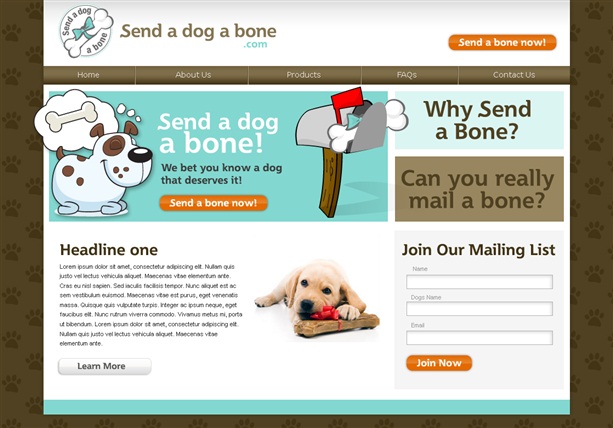The height and width of the screenshot is (428, 613).
Task: Click the banner Send a bone now button
Action: coord(213,203)
